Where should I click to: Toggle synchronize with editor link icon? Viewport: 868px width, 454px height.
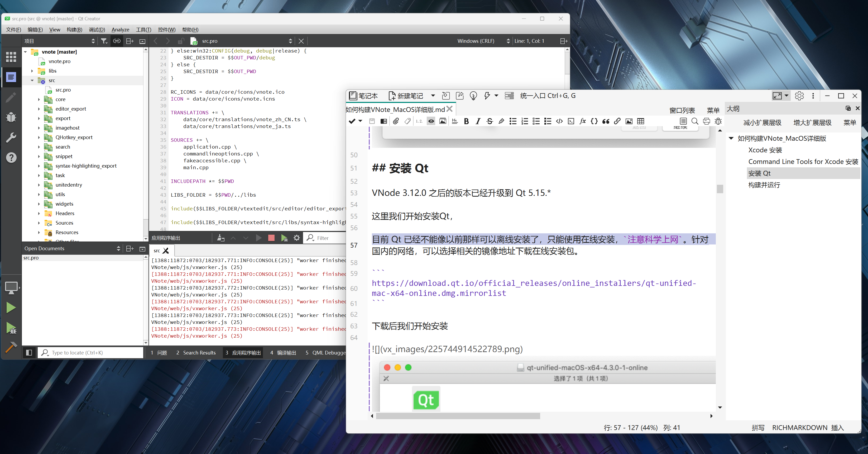[x=117, y=41]
